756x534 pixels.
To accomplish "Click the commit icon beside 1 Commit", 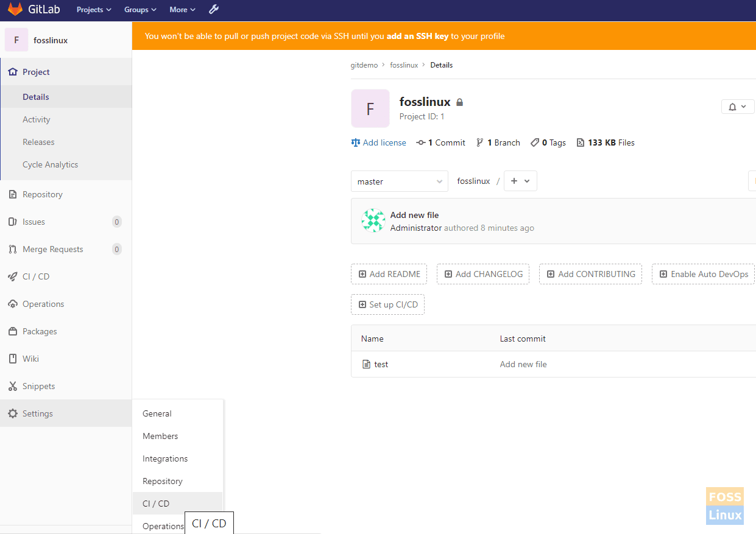I will click(x=421, y=142).
